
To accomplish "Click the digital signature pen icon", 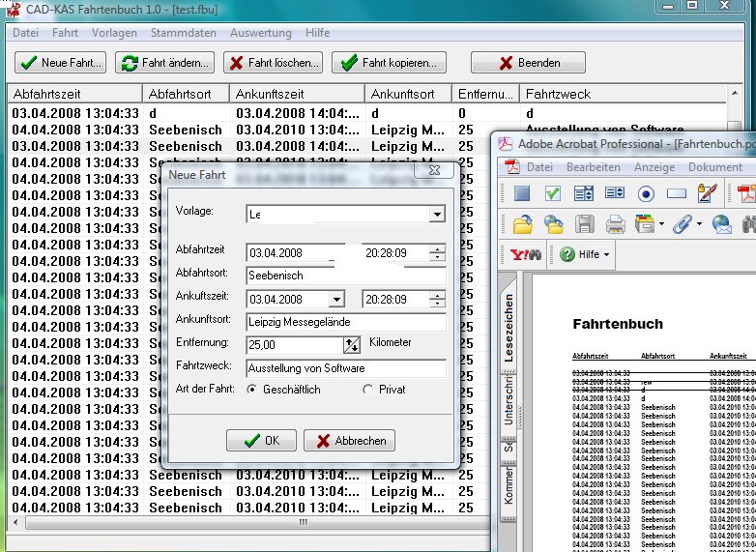I will 707,193.
